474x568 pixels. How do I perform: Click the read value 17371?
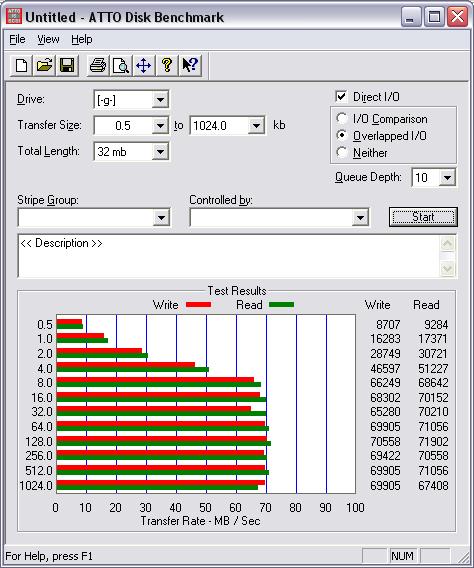(433, 339)
